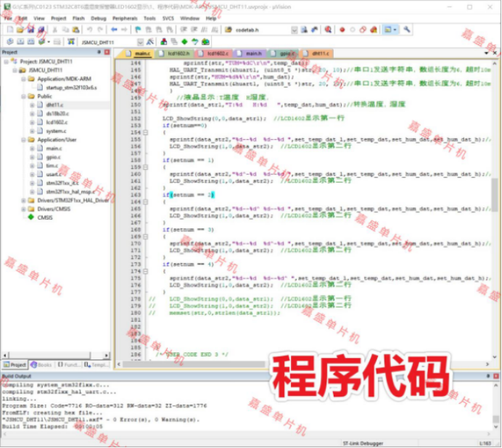Switch to the Books panel tab

click(x=41, y=365)
